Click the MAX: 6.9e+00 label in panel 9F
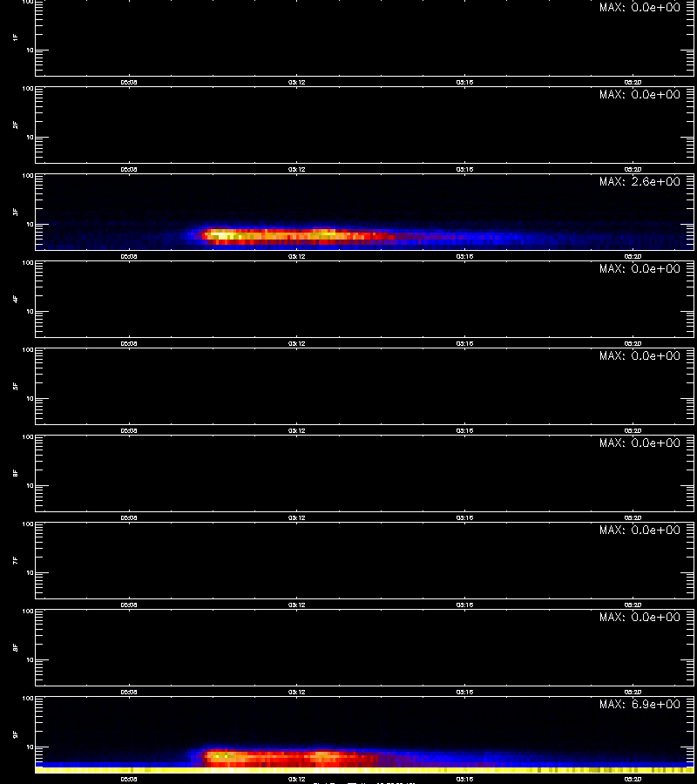This screenshot has width=697, height=784. point(639,704)
